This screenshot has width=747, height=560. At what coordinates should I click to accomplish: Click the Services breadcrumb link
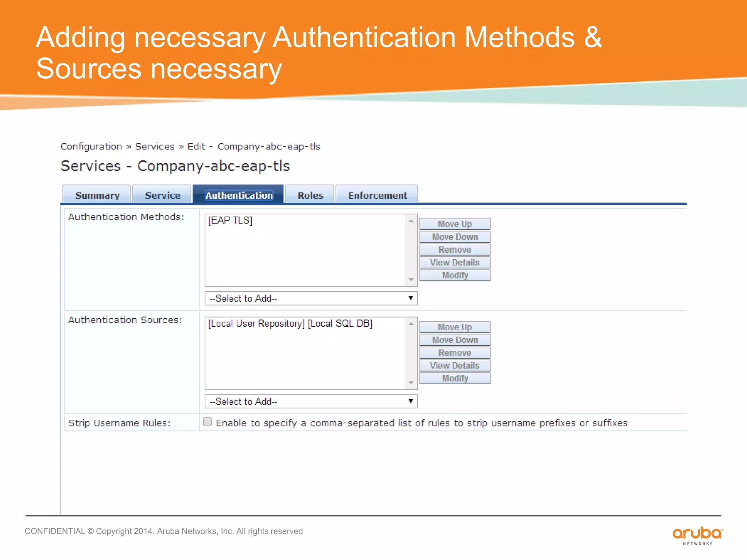pos(155,146)
